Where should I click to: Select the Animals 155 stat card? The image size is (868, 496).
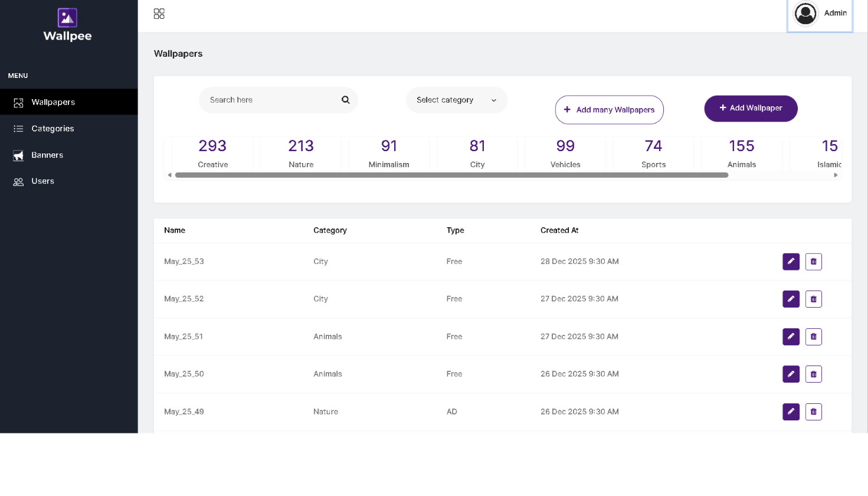[742, 154]
